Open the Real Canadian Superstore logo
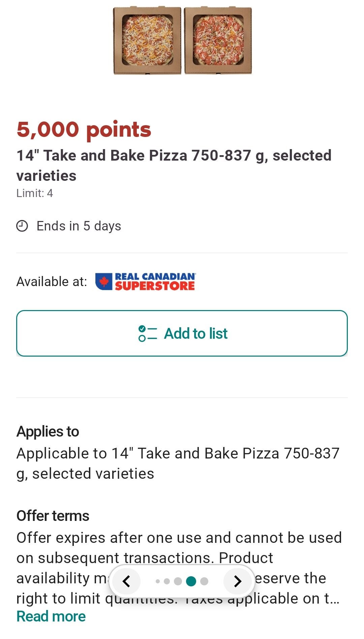 pos(145,282)
